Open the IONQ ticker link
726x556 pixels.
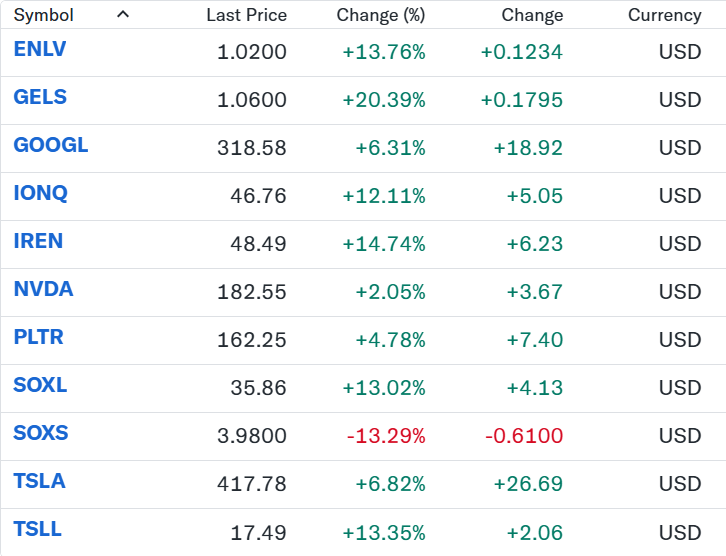tap(41, 193)
